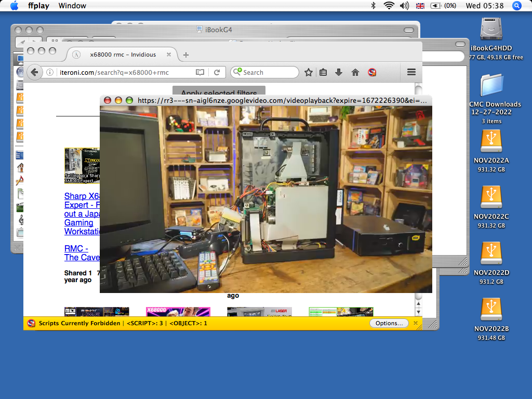Viewport: 532px width, 399px height.
Task: Click Apply selected filters button
Action: (x=219, y=91)
